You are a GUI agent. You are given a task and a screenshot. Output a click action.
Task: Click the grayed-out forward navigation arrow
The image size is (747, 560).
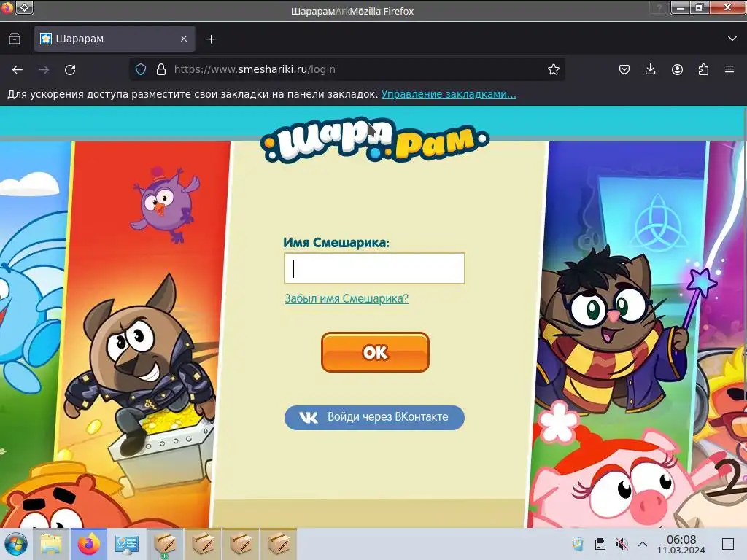coord(44,70)
